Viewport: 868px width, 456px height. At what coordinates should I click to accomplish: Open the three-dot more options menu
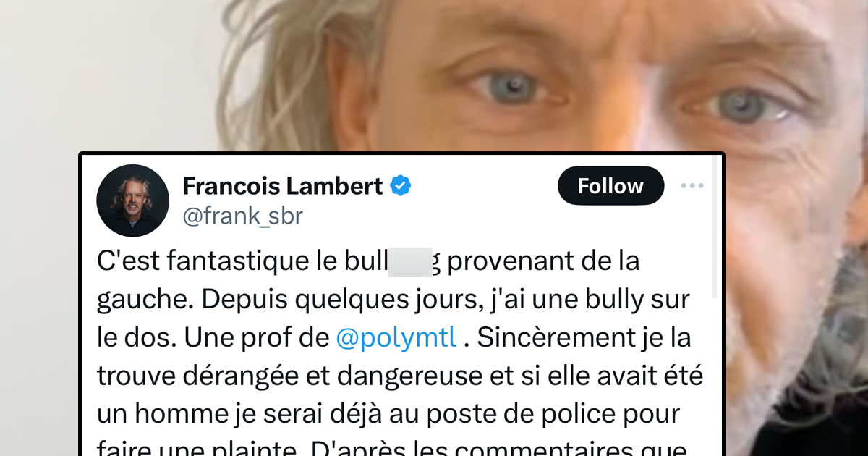[x=692, y=186]
